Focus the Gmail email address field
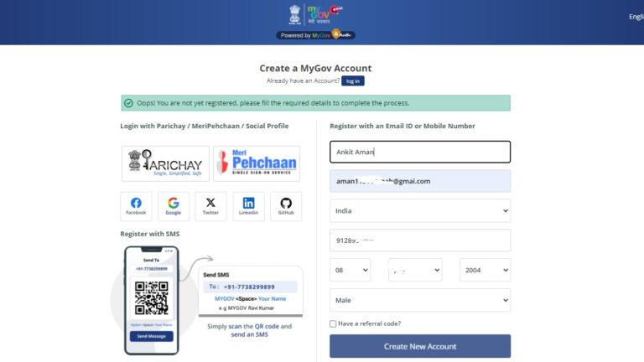The image size is (644, 362). (x=419, y=181)
